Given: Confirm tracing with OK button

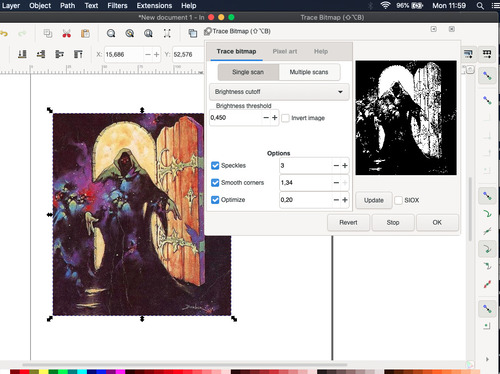Looking at the screenshot, I should (437, 222).
